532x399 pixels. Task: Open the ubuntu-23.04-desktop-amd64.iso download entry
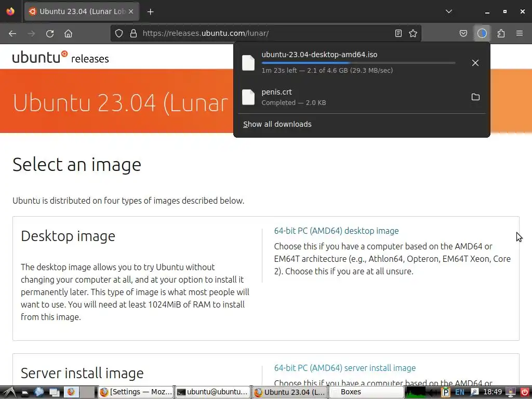(351, 62)
